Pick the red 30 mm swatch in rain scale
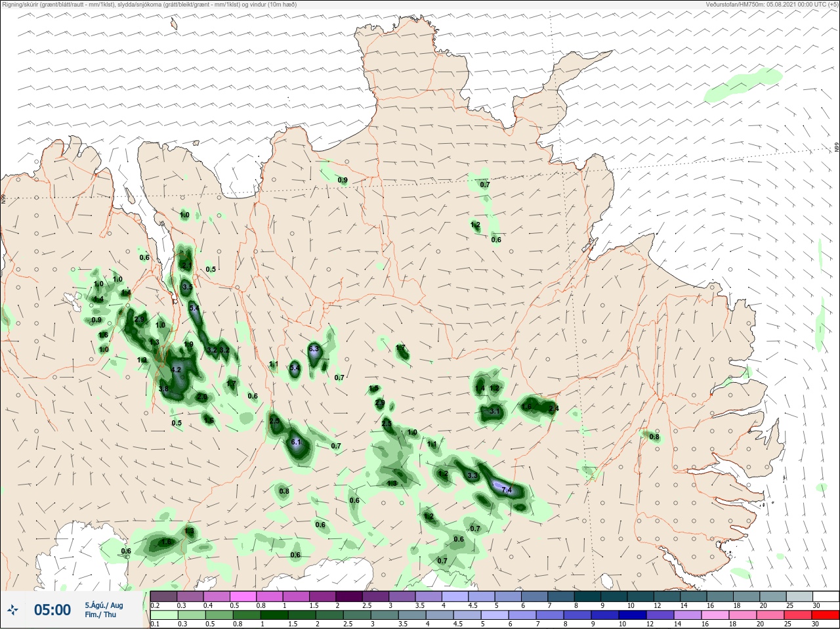840x629 pixels. point(826,615)
